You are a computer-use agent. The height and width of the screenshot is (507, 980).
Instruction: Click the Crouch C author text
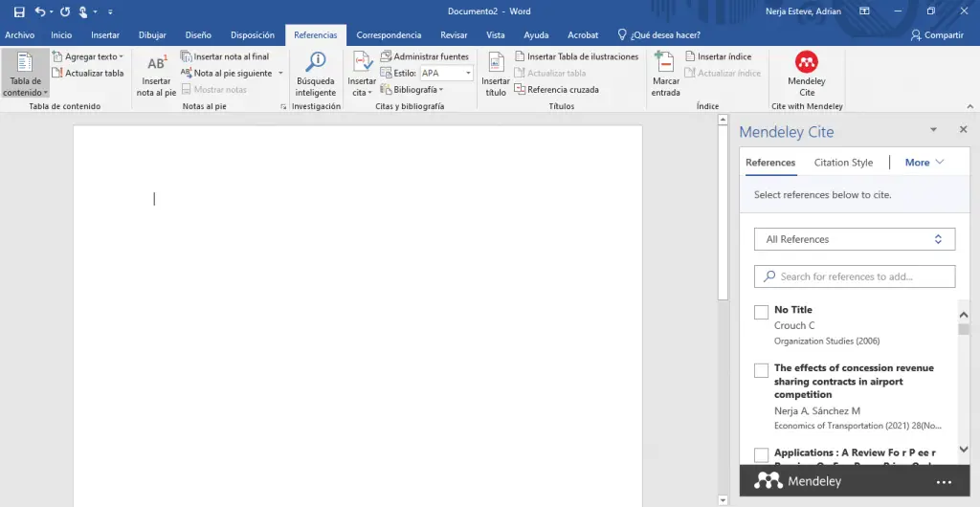[794, 325]
